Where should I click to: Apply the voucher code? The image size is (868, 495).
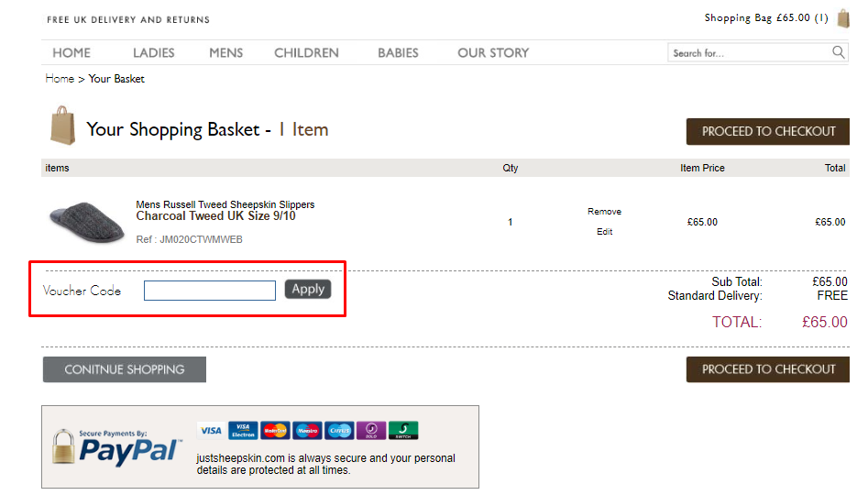click(308, 289)
